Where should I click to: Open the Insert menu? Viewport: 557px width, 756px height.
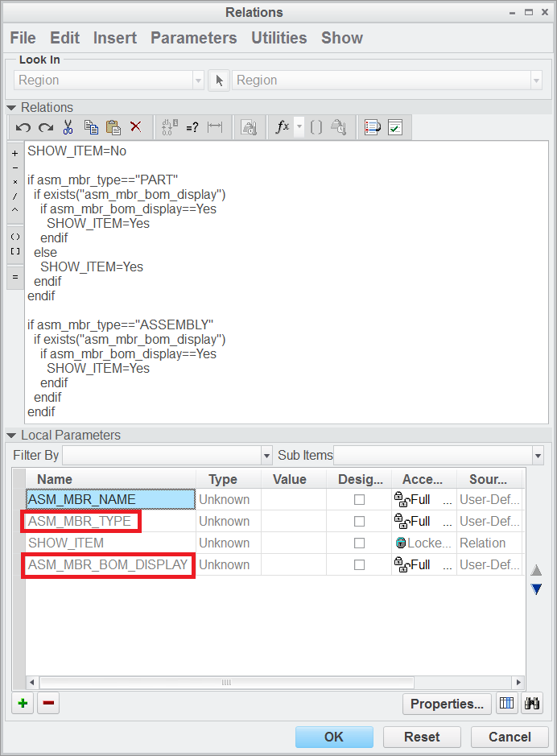[x=114, y=38]
